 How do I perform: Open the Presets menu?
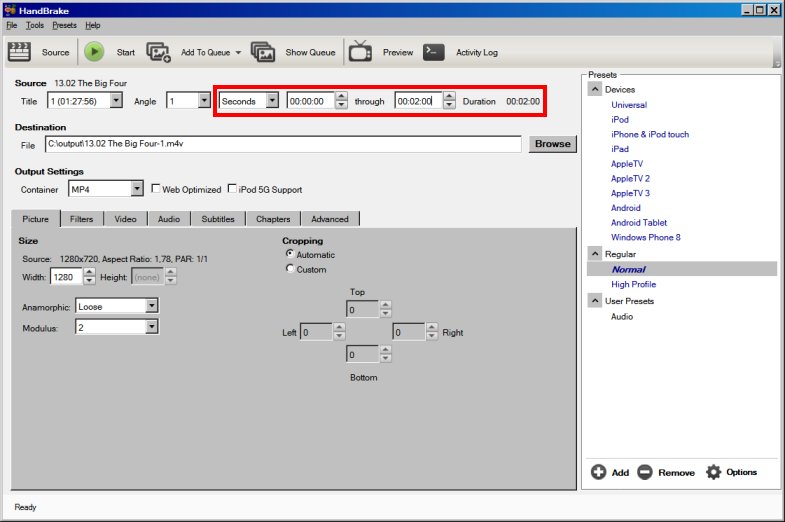tap(64, 25)
